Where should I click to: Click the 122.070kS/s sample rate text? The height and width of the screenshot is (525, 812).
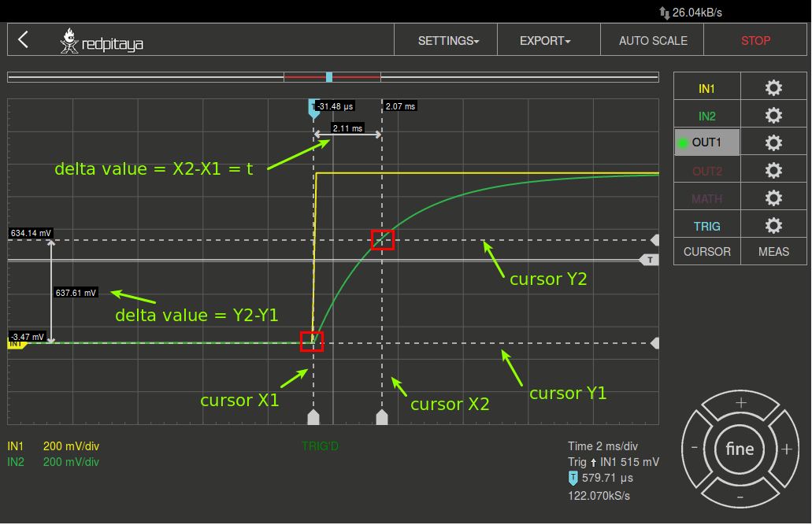[599, 496]
